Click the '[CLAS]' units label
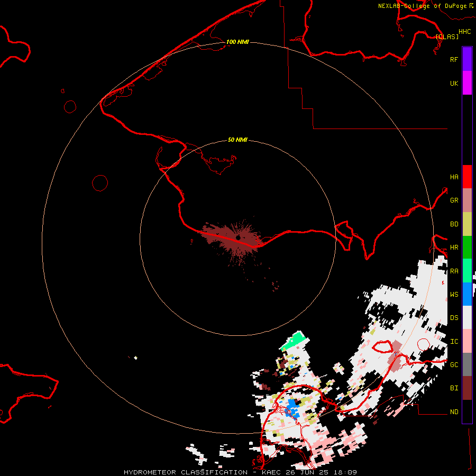The width and height of the screenshot is (476, 476). point(447,37)
